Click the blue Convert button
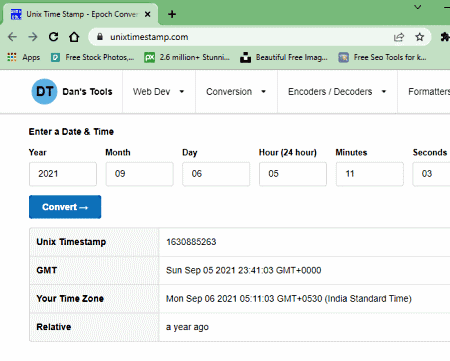This screenshot has height=361, width=450. point(65,207)
